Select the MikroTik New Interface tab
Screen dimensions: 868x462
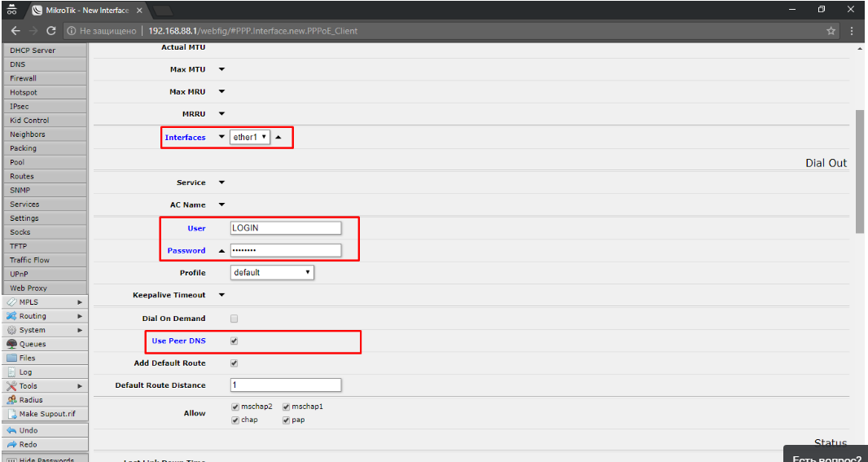click(x=85, y=11)
